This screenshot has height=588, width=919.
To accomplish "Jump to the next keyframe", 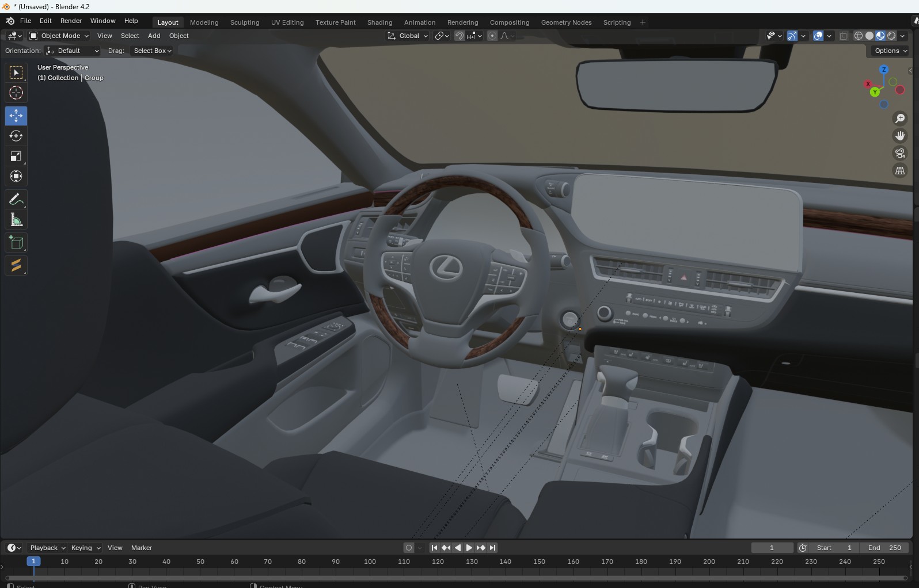I will [481, 548].
